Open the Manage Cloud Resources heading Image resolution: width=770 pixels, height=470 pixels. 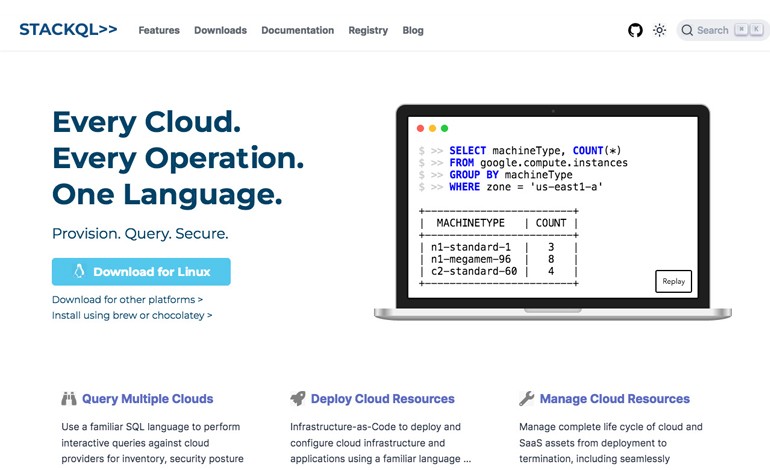click(615, 399)
